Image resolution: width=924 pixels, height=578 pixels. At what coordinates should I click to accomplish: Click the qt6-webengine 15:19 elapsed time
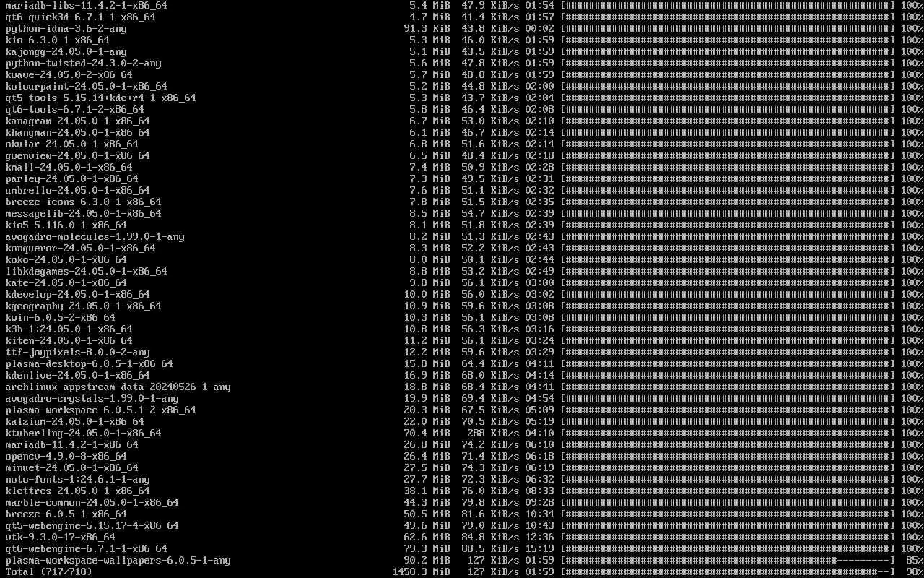pyautogui.click(x=539, y=548)
